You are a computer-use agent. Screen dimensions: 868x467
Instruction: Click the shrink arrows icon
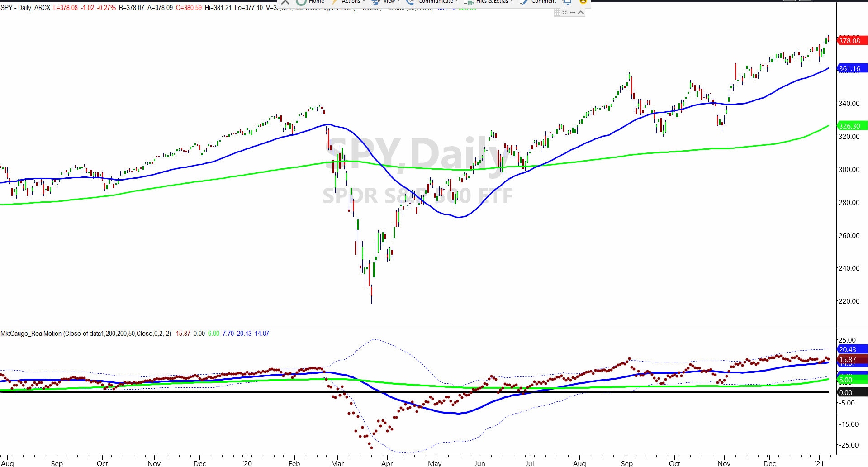[564, 12]
